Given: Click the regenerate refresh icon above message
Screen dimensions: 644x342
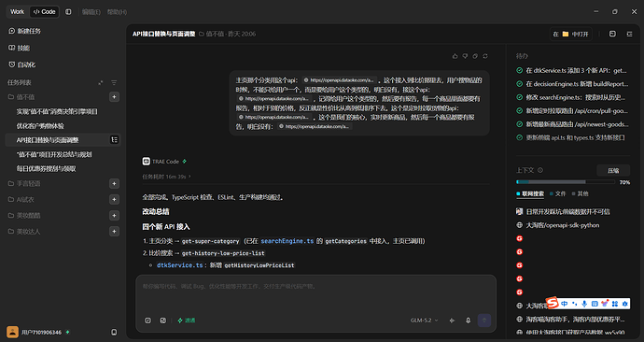Looking at the screenshot, I should [x=485, y=56].
